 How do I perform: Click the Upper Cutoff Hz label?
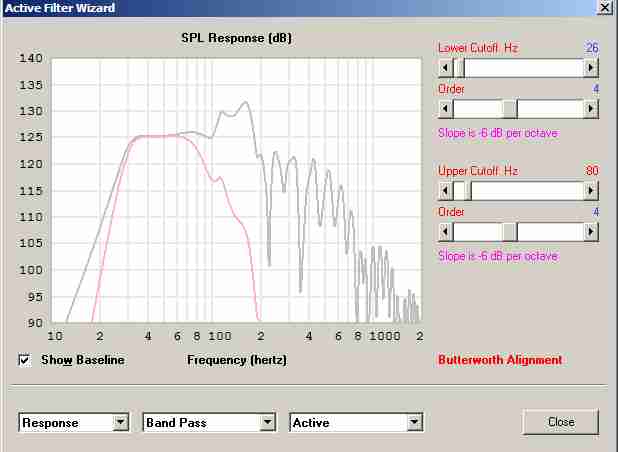click(478, 171)
